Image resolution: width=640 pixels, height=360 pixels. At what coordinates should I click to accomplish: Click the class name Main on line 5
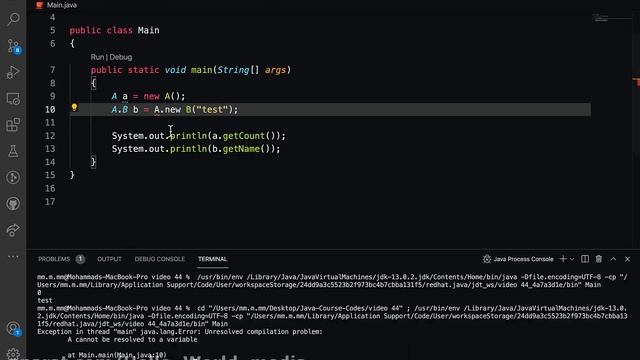click(x=149, y=30)
